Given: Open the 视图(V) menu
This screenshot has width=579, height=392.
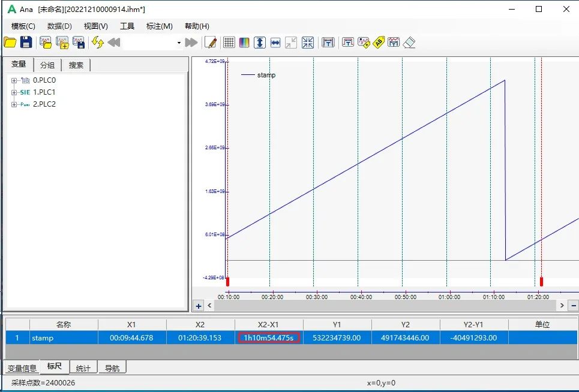Looking at the screenshot, I should coord(95,26).
